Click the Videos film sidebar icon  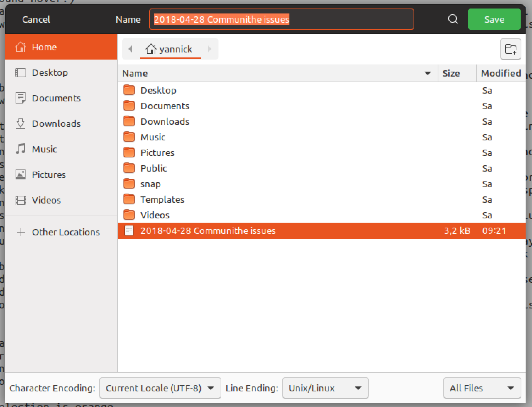pyautogui.click(x=21, y=200)
